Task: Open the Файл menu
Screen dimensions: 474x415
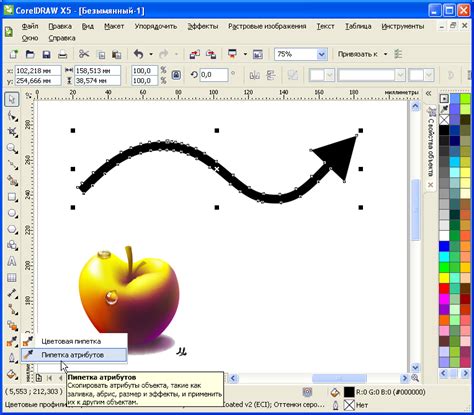Action: coord(30,26)
